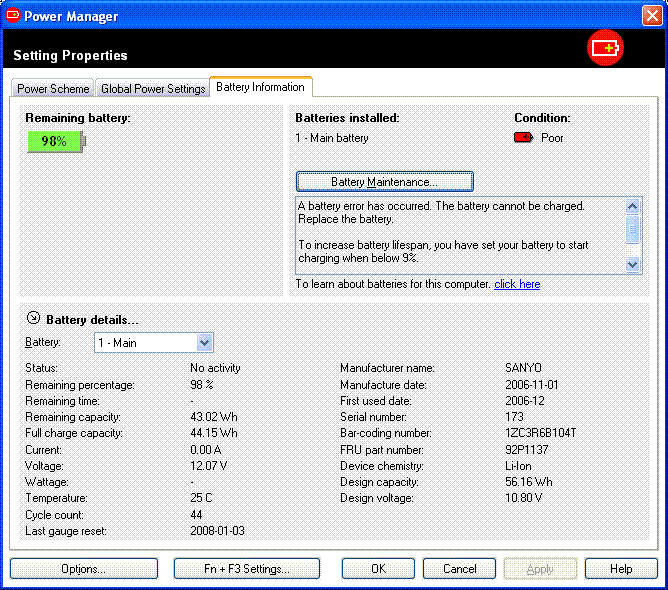
Task: Click the greyed-out Apply button
Action: [x=540, y=569]
